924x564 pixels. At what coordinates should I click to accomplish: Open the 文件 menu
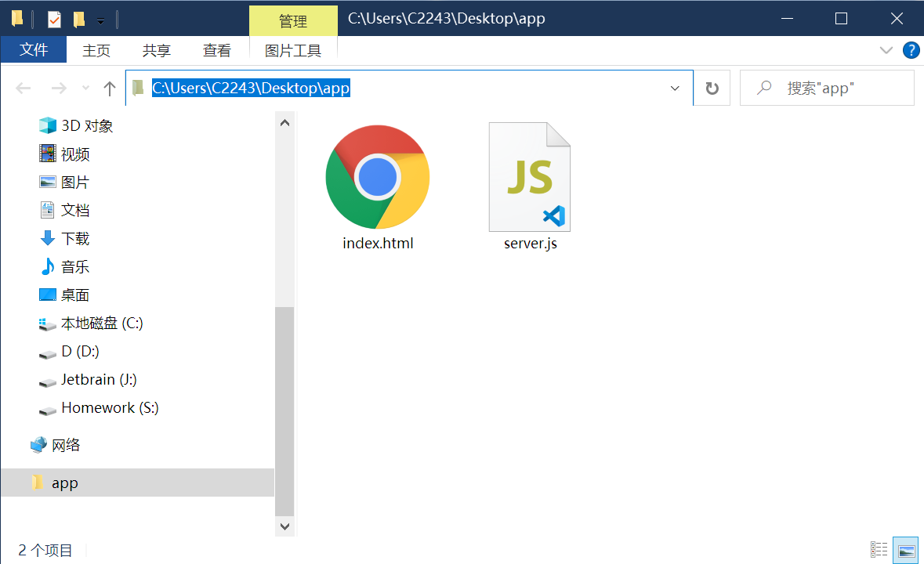click(x=34, y=50)
